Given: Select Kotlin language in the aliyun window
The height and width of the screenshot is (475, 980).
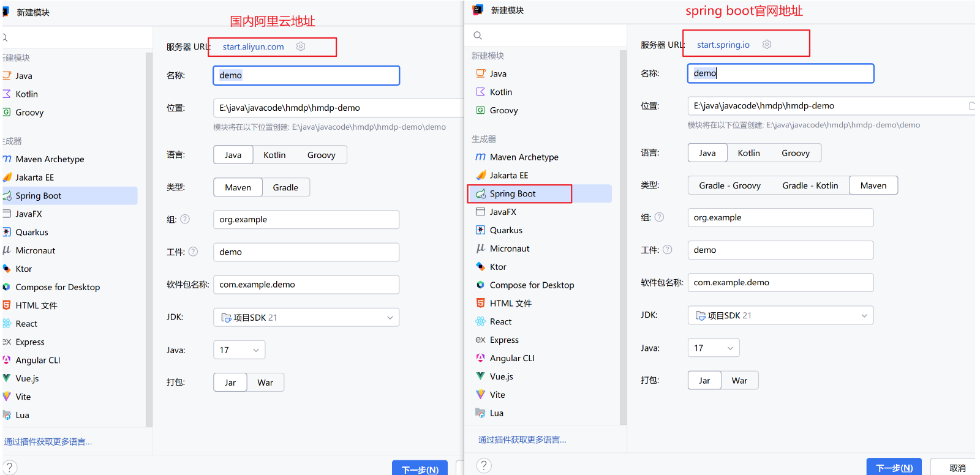Looking at the screenshot, I should tap(274, 155).
